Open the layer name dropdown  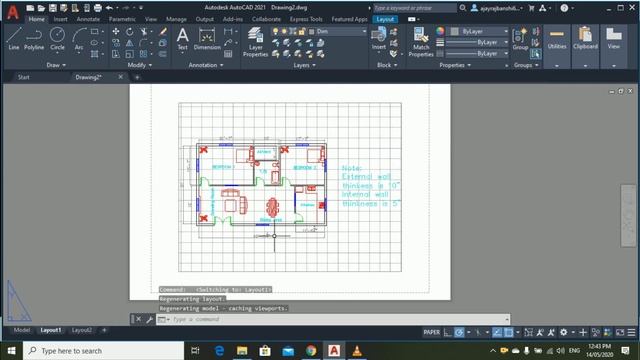point(364,31)
